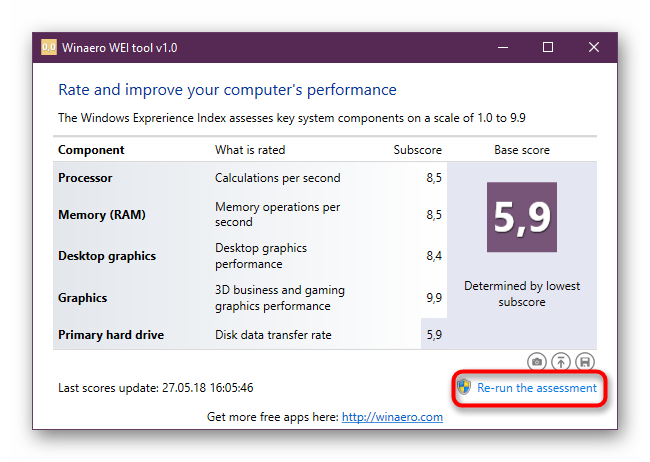Image resolution: width=650 pixels, height=462 pixels.
Task: Take a screenshot with the camera icon
Action: point(537,362)
